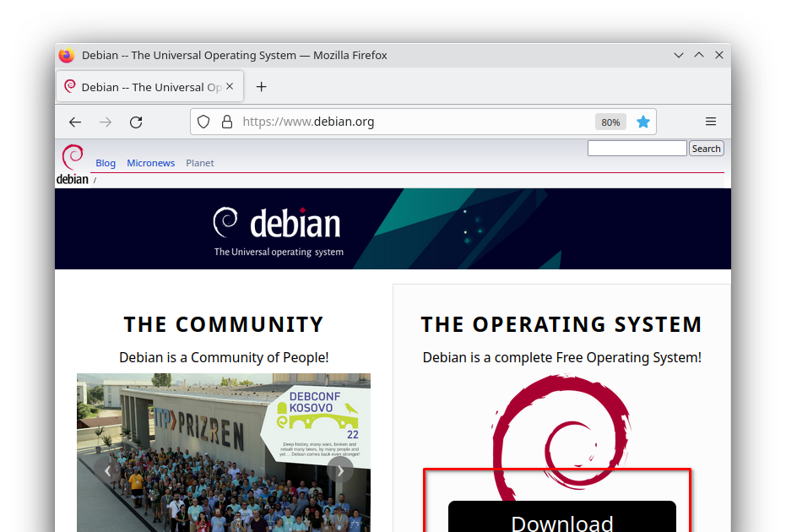Viewport: 786px width, 532px height.
Task: Open the Blog link
Action: [106, 163]
